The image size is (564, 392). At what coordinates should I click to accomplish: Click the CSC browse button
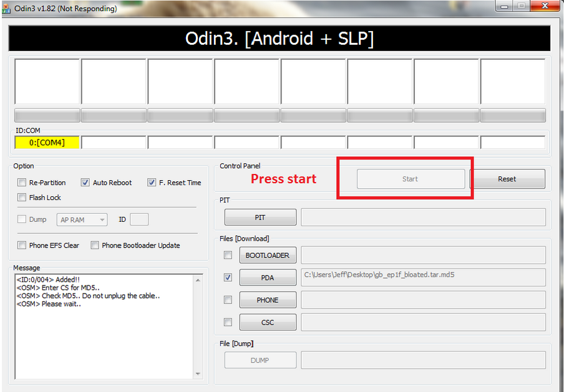[x=268, y=322]
